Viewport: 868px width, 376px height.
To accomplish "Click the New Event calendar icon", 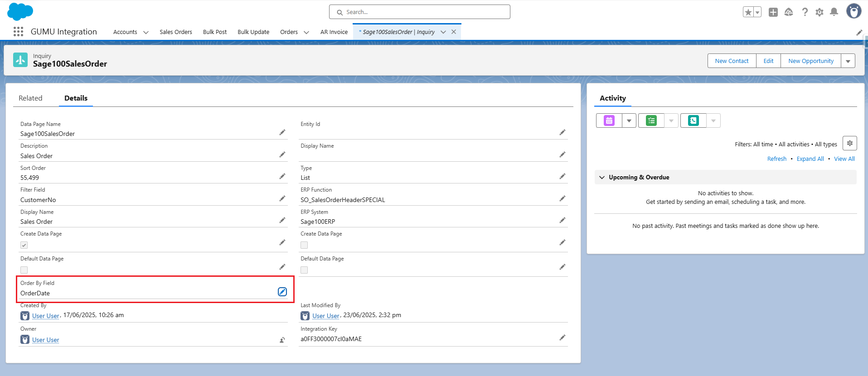I will (609, 121).
